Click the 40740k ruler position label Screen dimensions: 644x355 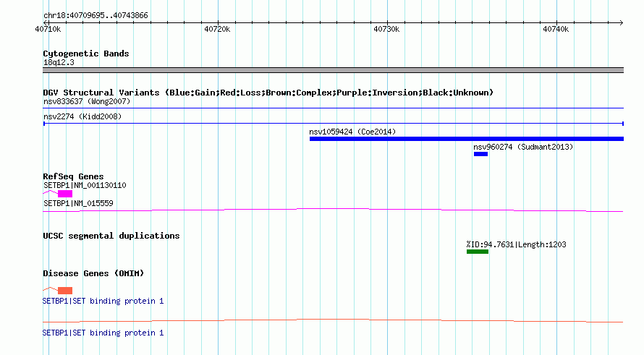click(556, 29)
